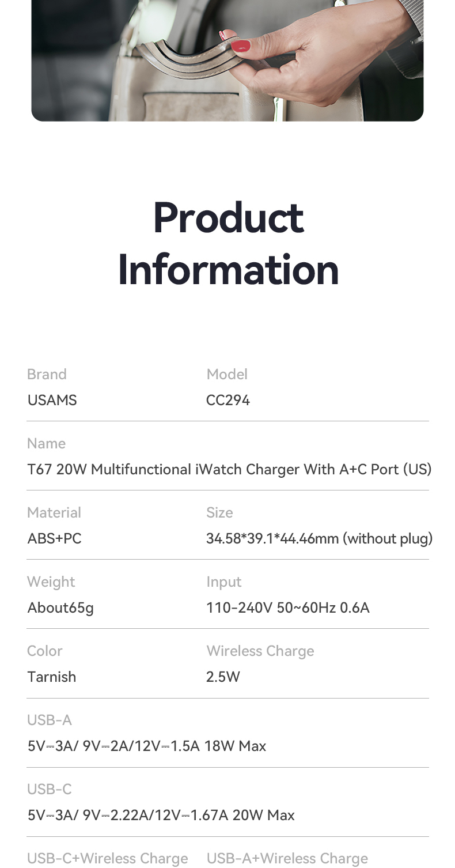Select the CC294 model number
This screenshot has width=455, height=868.
coord(228,400)
